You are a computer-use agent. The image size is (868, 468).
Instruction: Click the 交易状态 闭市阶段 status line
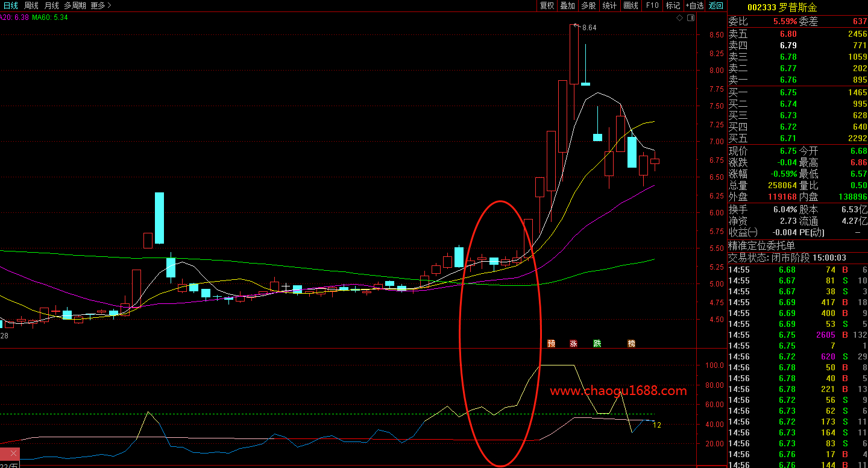787,258
